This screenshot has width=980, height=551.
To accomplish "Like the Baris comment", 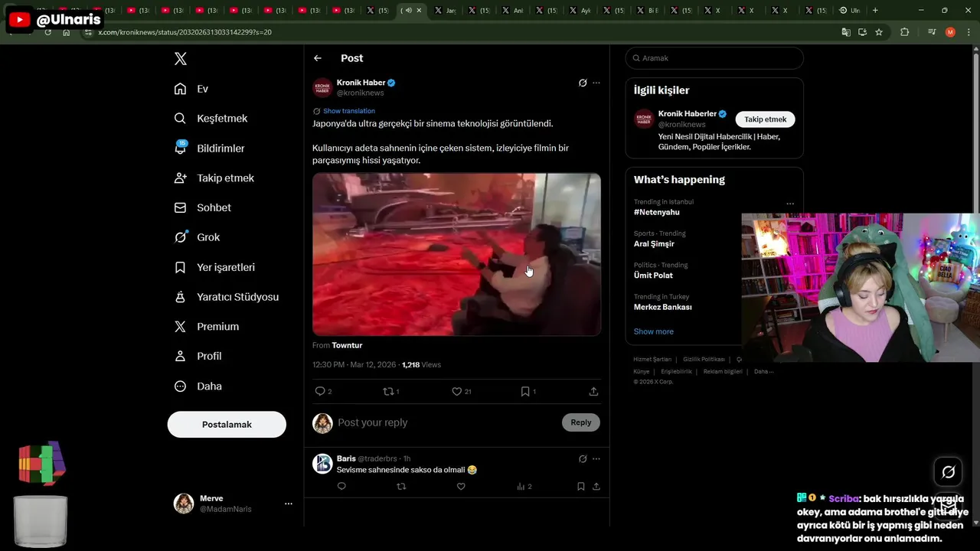I will pos(461,486).
